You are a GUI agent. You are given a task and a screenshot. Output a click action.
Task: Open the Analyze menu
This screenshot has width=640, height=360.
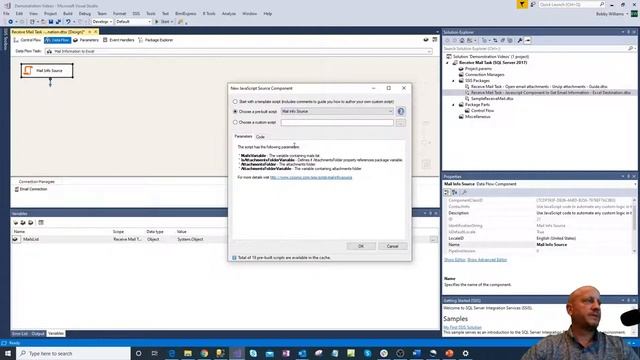(x=229, y=14)
